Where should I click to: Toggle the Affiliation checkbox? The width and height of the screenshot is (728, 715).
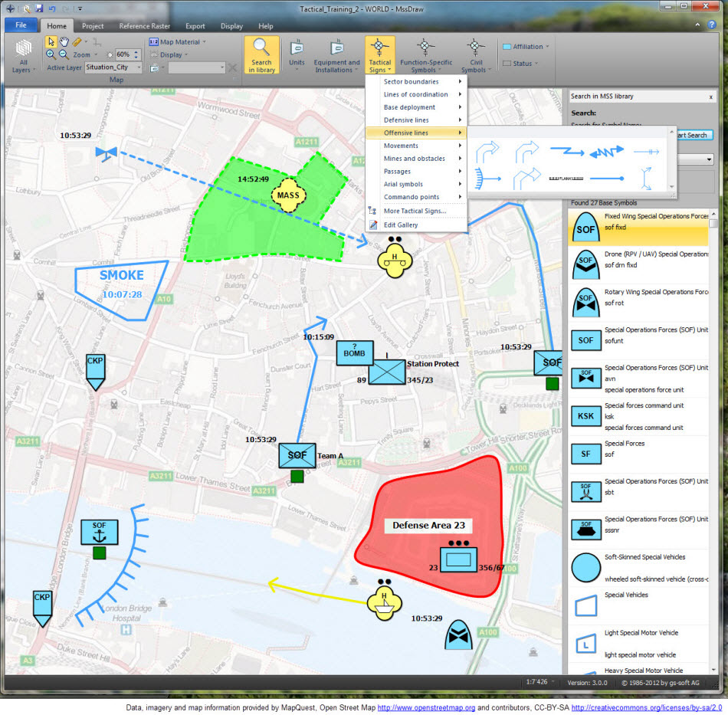pyautogui.click(x=525, y=46)
